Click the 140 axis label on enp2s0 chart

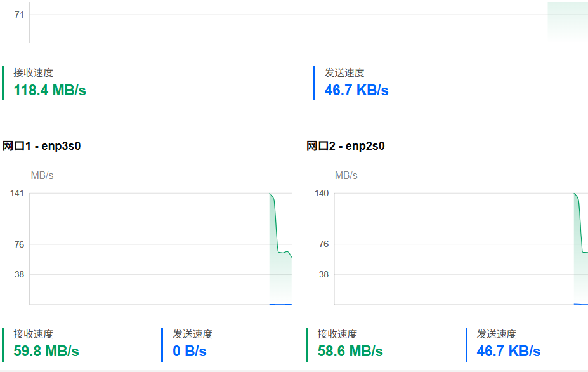tap(322, 194)
